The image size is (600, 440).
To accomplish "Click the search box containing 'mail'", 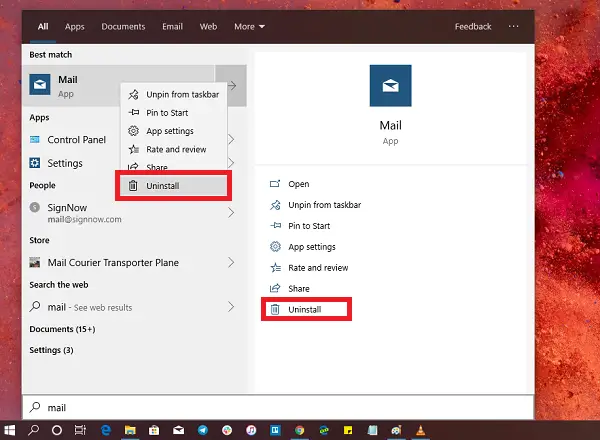I will (278, 407).
